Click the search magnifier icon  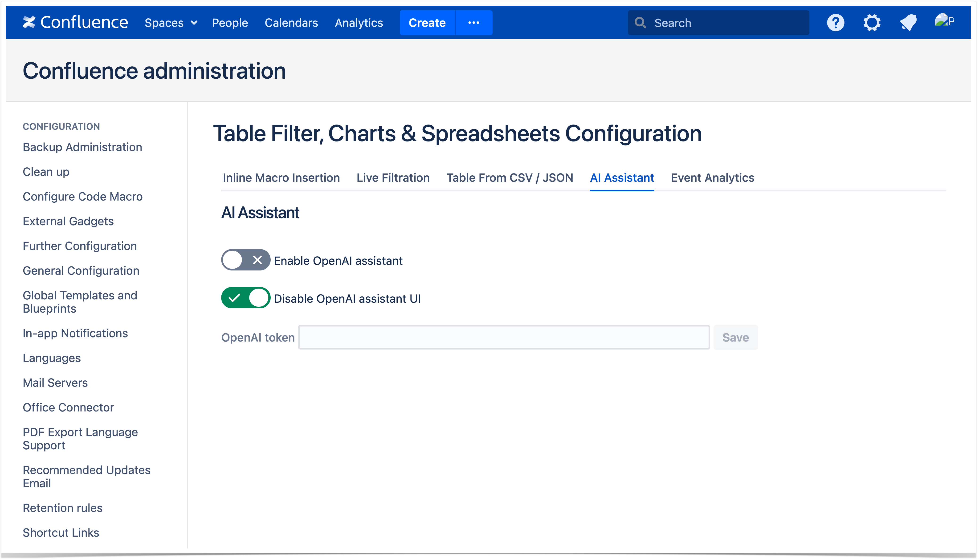tap(640, 23)
